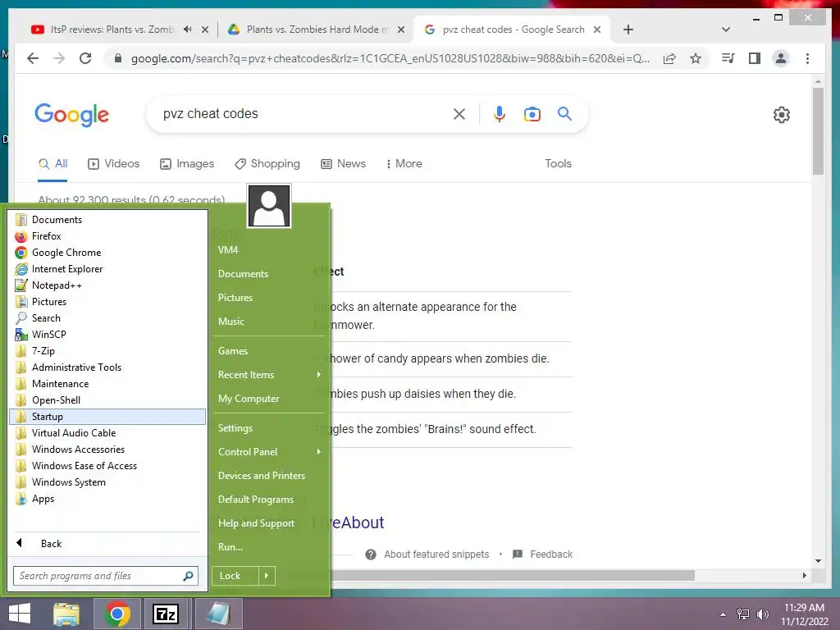Select the News search filter

[344, 164]
